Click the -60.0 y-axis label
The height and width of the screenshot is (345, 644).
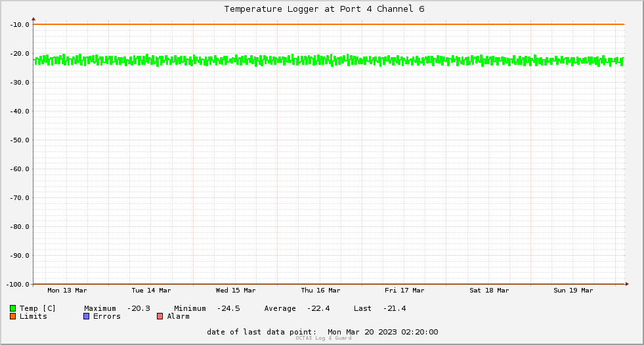pyautogui.click(x=19, y=169)
